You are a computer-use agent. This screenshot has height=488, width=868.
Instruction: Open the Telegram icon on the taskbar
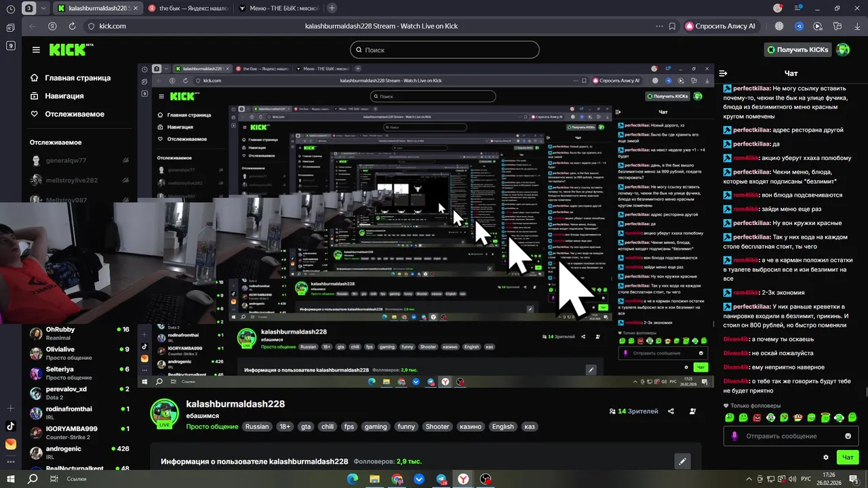441,479
